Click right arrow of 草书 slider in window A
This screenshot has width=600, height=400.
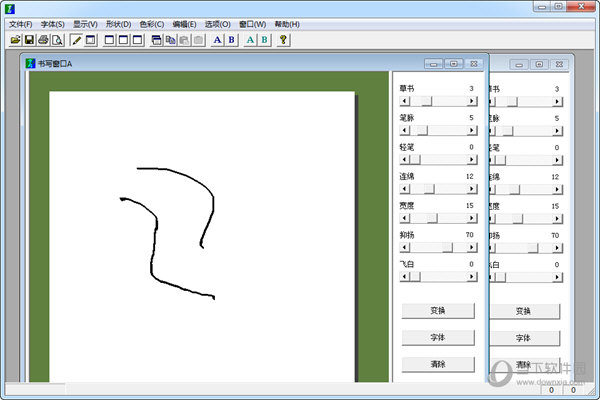469,101
